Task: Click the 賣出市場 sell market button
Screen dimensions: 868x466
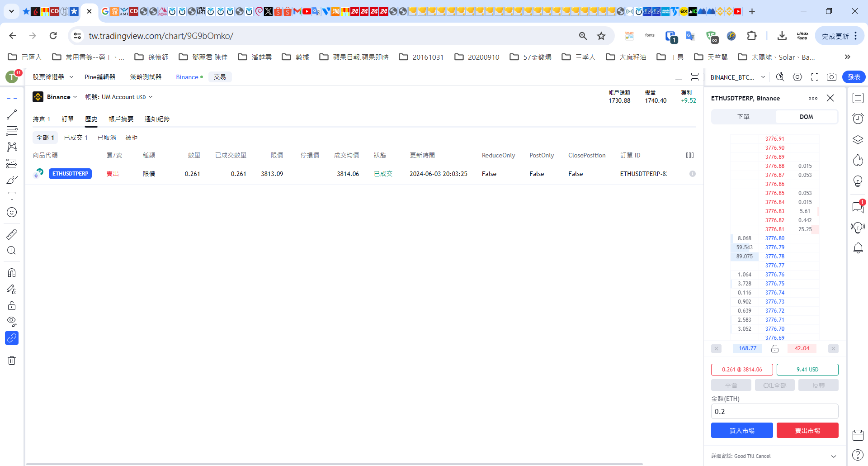Action: (x=807, y=431)
